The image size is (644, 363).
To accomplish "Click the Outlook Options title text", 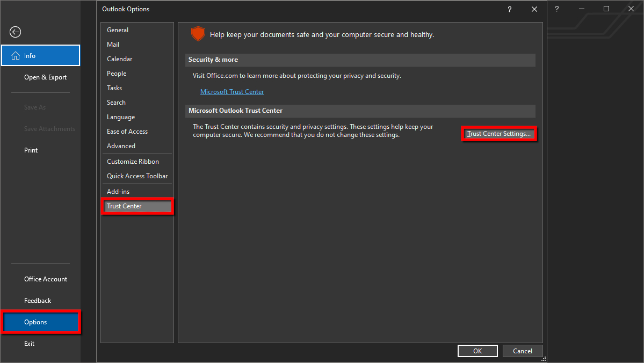I will click(126, 9).
